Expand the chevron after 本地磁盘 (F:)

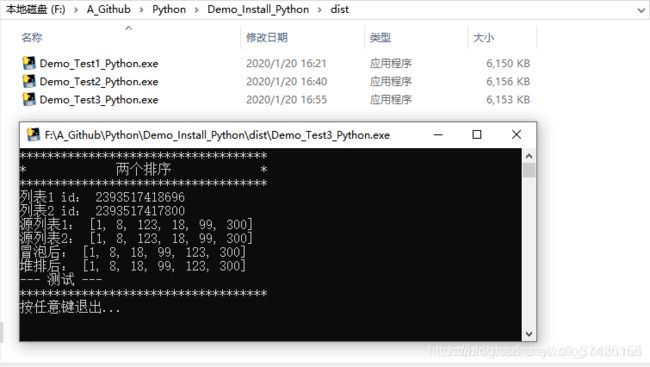pos(76,10)
